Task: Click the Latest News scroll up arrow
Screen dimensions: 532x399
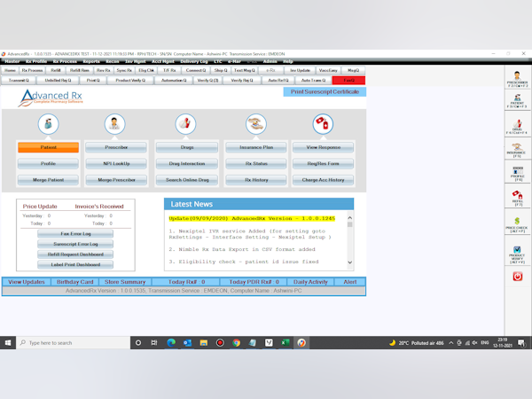Action: coord(350,218)
